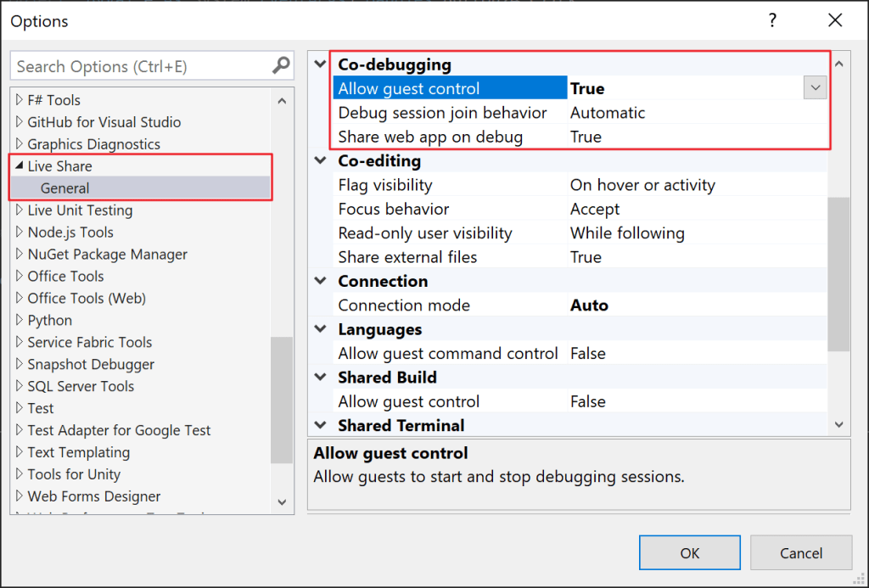Collapse the Shared Terminal section
Viewport: 869px width, 588px height.
320,425
